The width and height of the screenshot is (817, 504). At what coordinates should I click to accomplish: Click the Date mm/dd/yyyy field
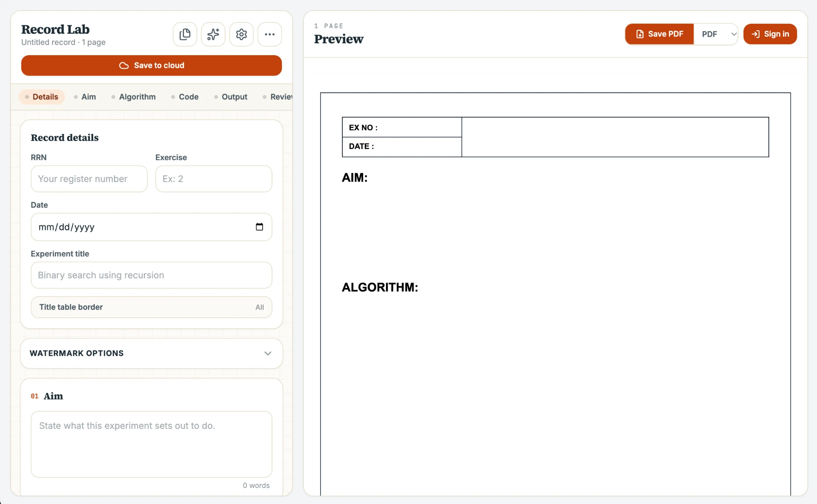coord(152,227)
